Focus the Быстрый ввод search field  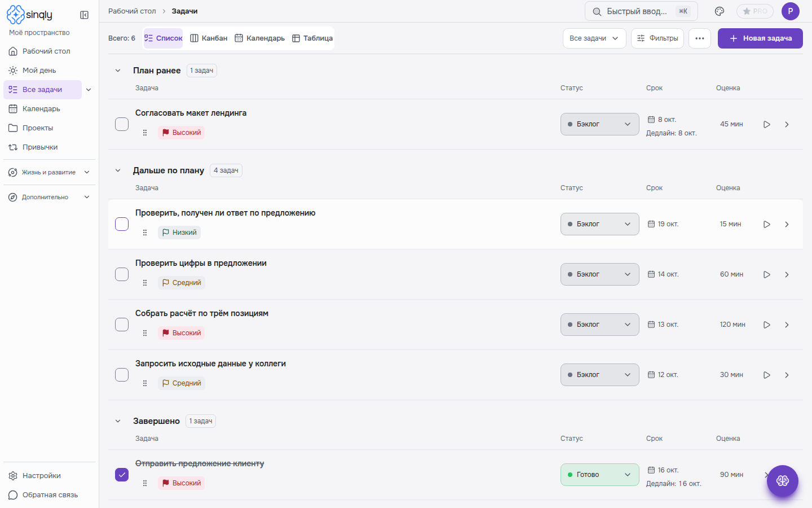[641, 11]
